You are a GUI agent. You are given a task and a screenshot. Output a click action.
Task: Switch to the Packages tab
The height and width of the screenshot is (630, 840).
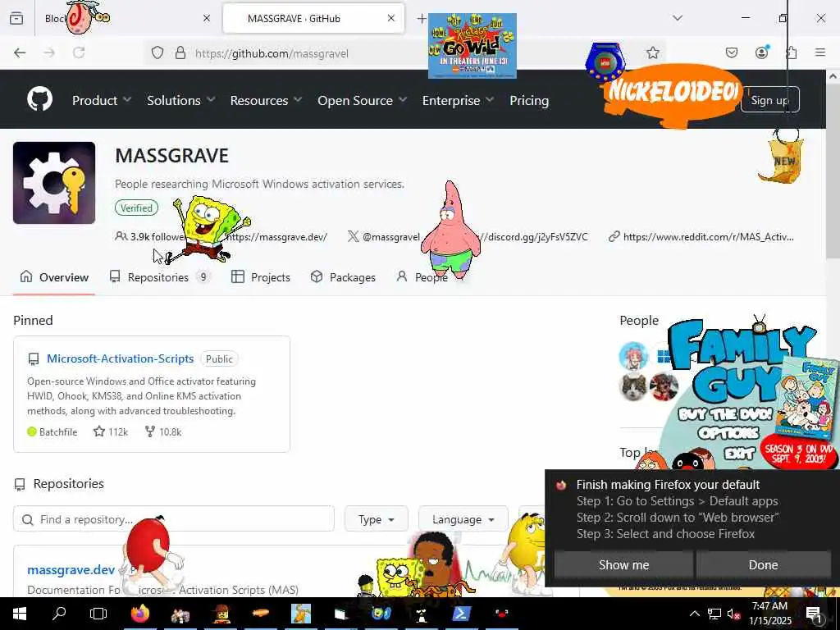[344, 277]
